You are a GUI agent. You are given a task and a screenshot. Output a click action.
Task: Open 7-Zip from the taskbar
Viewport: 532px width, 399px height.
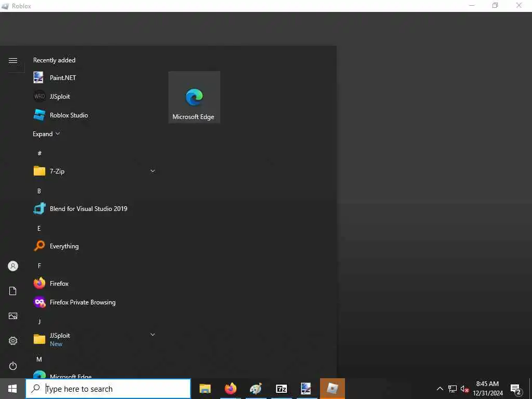click(x=281, y=389)
